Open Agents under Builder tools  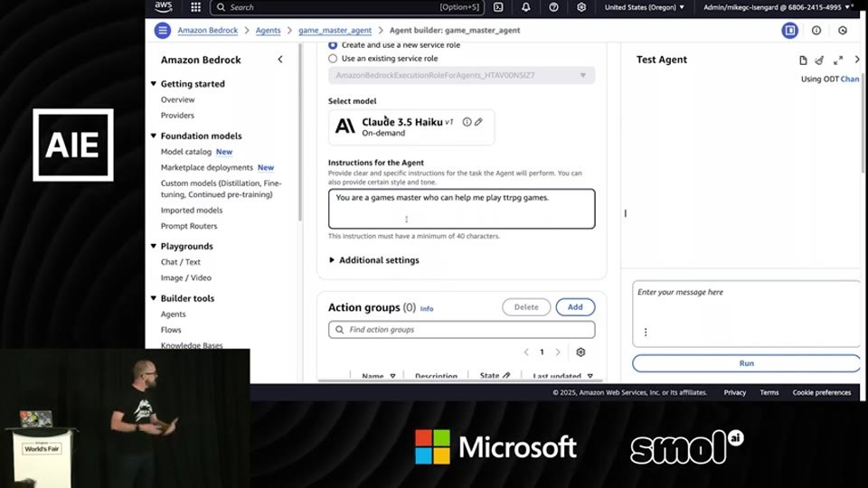pos(174,314)
